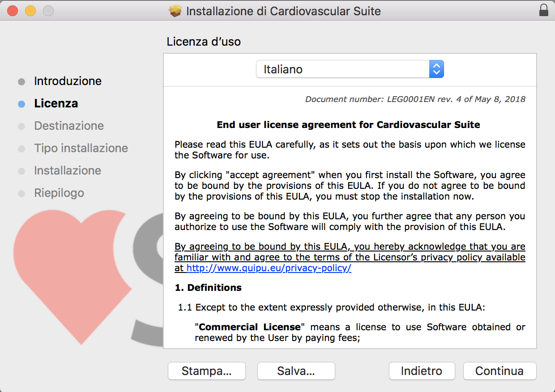Viewport: 555px width, 392px height.
Task: Click the Tipo installazione step
Action: pyautogui.click(x=81, y=148)
